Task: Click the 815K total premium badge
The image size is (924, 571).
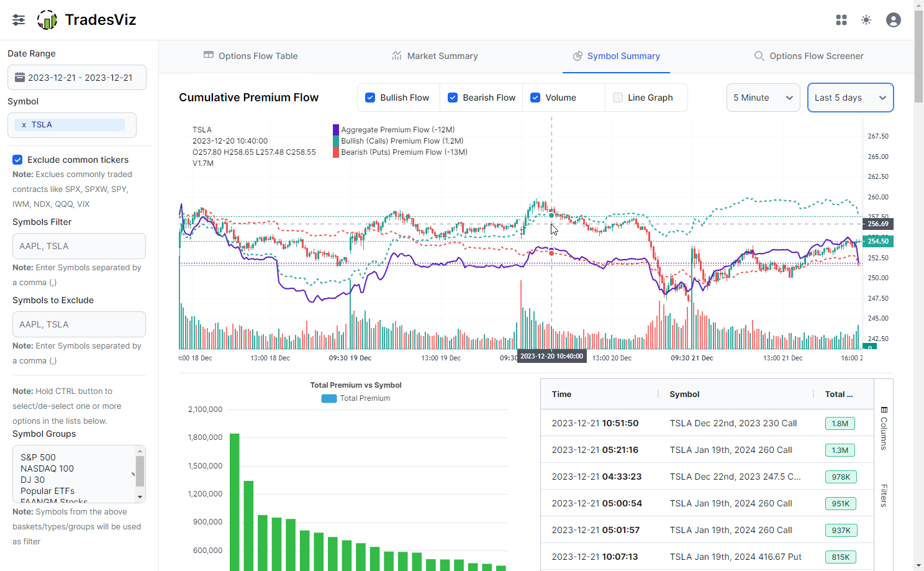Action: point(841,557)
